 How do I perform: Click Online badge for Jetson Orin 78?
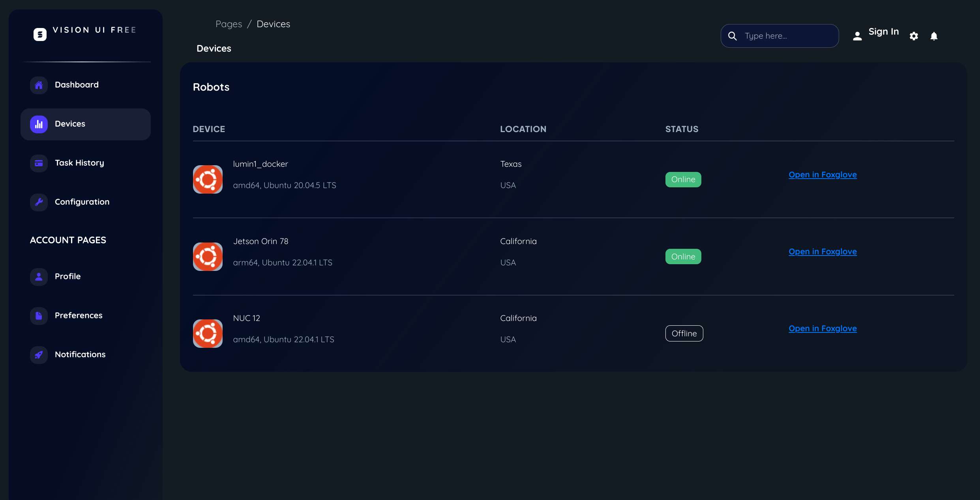point(683,257)
